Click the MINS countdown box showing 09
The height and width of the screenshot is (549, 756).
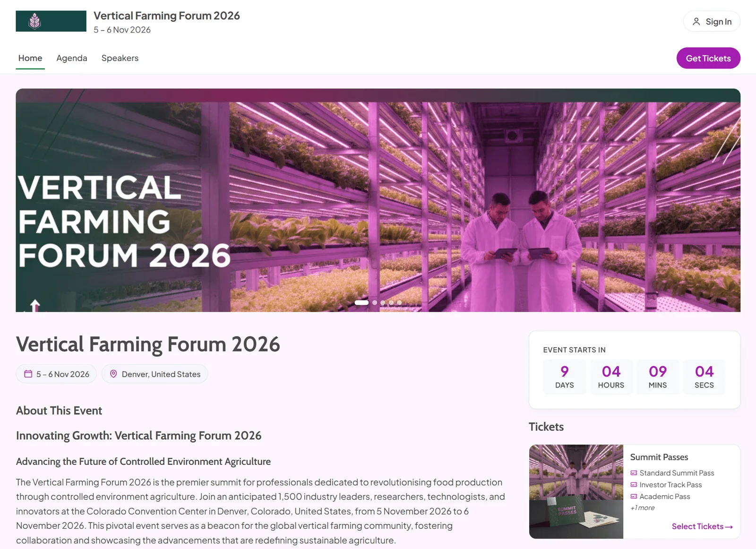[x=658, y=377]
